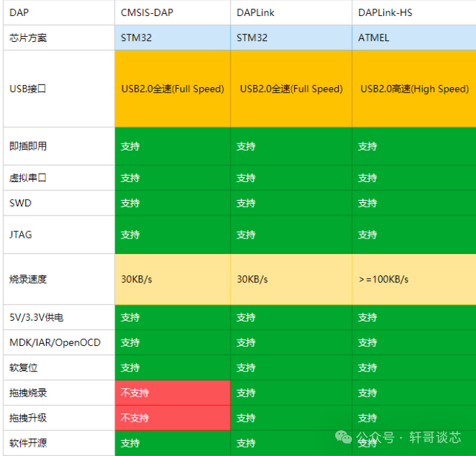
Task: Click MDK/IAR/OpenOCD 支持 cell under CMSIS-DAP
Action: coord(172,342)
